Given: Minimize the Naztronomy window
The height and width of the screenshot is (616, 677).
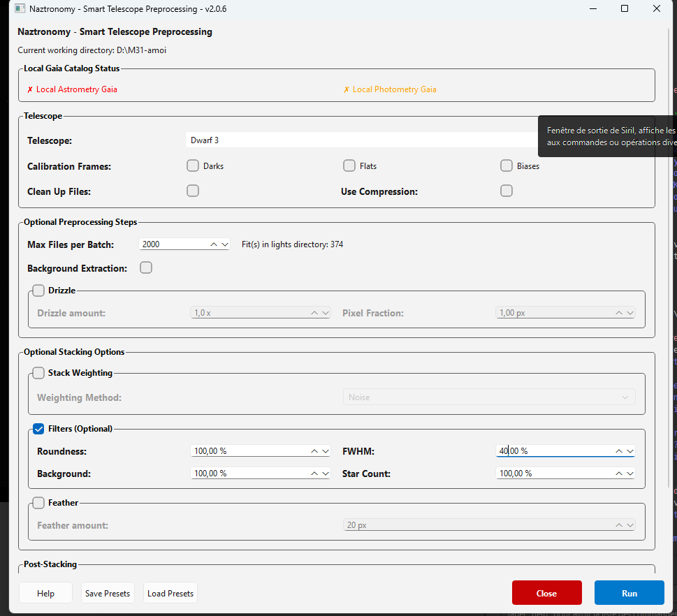Looking at the screenshot, I should [x=593, y=8].
